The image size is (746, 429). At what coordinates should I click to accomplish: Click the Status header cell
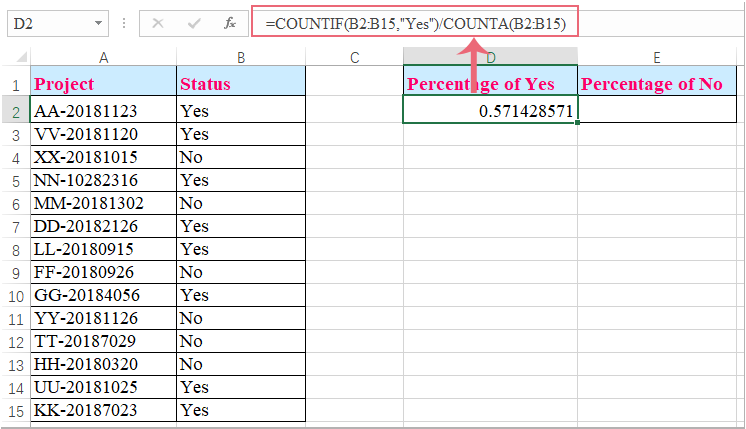click(240, 84)
